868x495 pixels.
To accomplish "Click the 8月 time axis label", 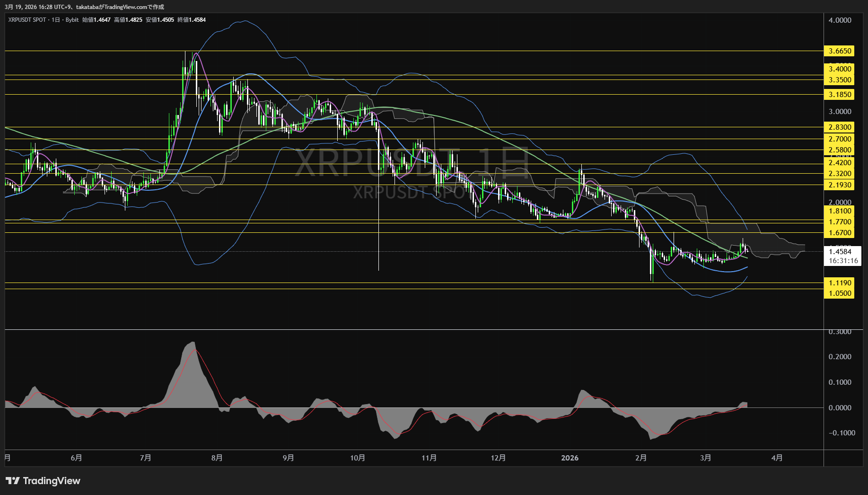I will 217,458.
